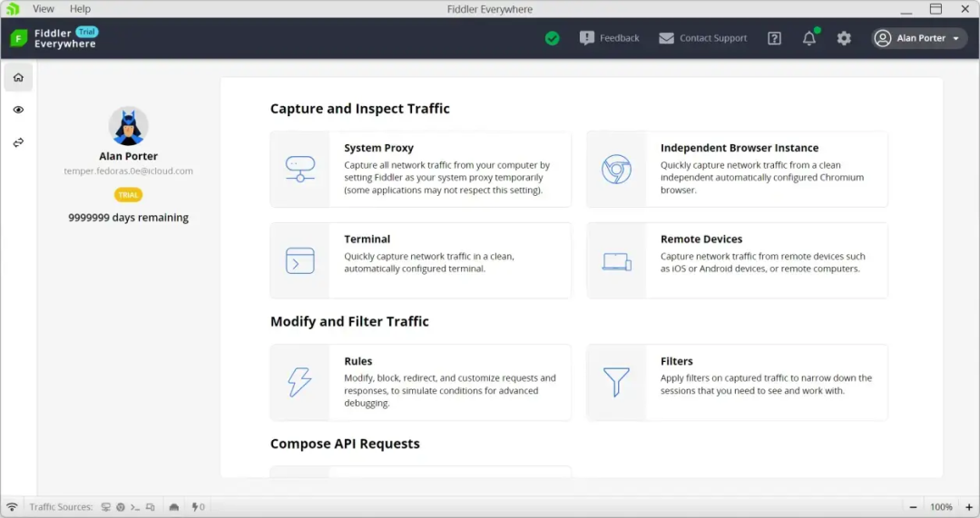
Task: Click the Fiddler Everywhere logo icon
Action: click(19, 38)
